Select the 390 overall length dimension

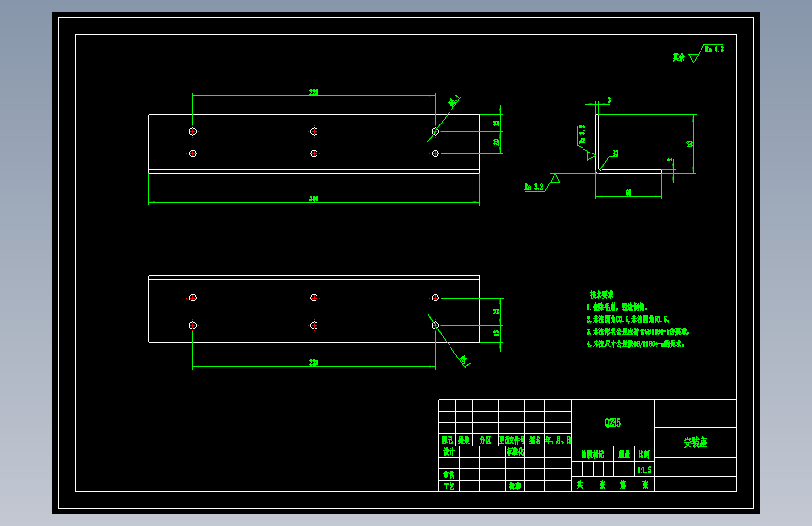[x=314, y=198]
